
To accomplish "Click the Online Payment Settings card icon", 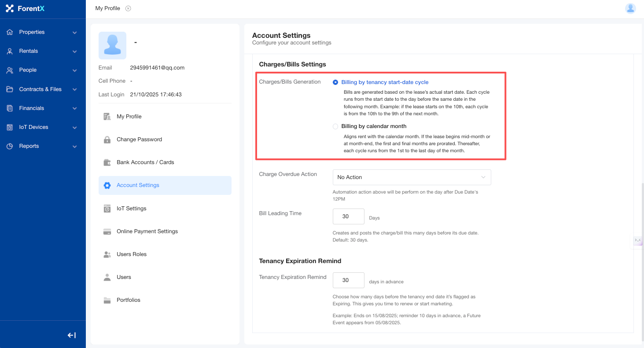I will pyautogui.click(x=107, y=231).
